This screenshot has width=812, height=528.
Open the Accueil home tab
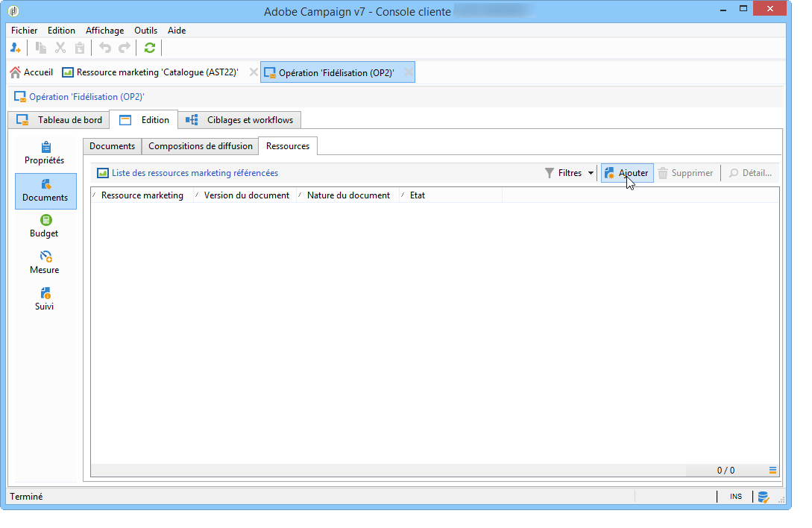31,72
